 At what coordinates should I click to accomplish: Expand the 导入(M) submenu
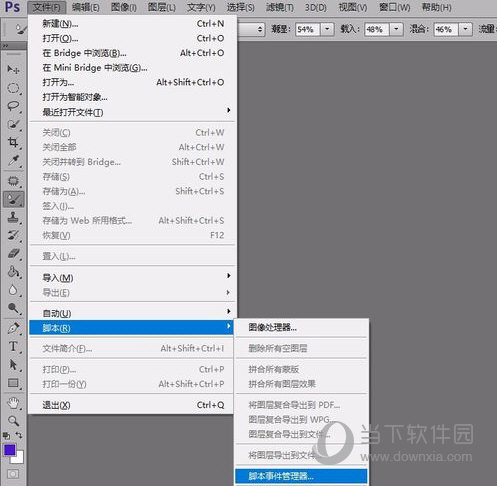click(133, 277)
